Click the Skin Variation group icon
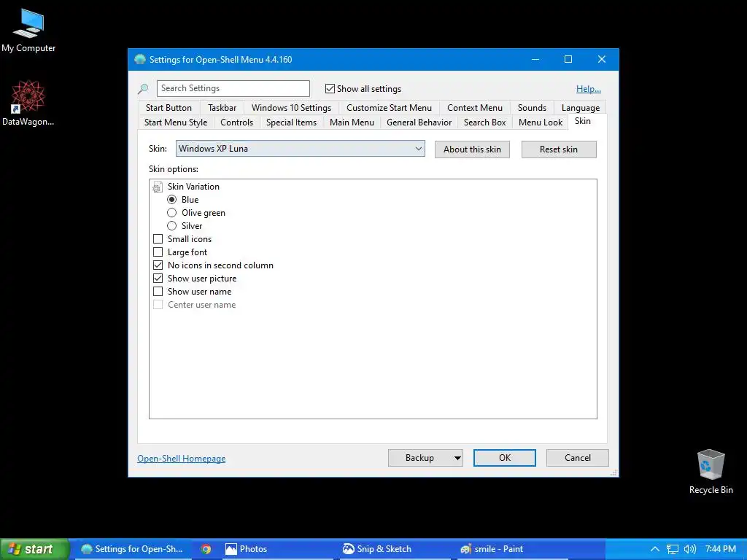Image resolution: width=747 pixels, height=560 pixels. click(158, 187)
